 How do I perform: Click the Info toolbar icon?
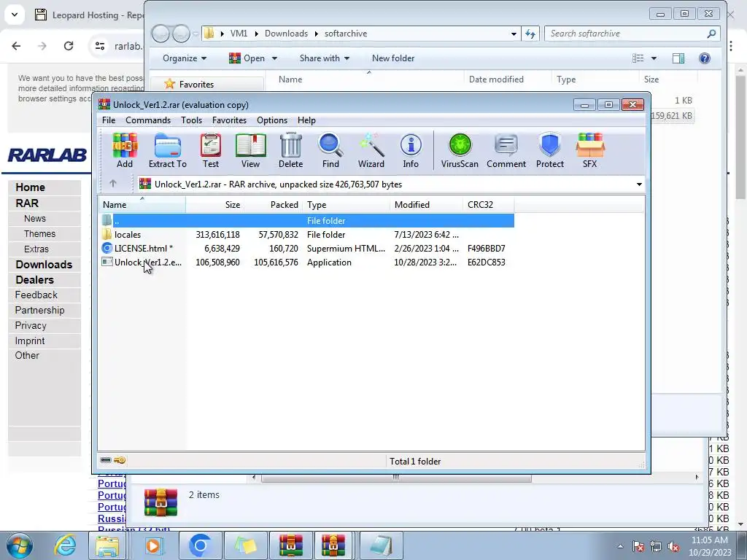(411, 151)
